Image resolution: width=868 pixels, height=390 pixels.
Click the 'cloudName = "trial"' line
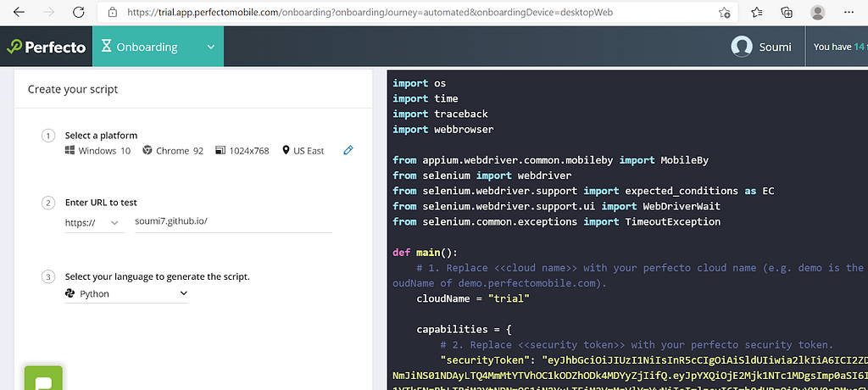click(x=473, y=298)
